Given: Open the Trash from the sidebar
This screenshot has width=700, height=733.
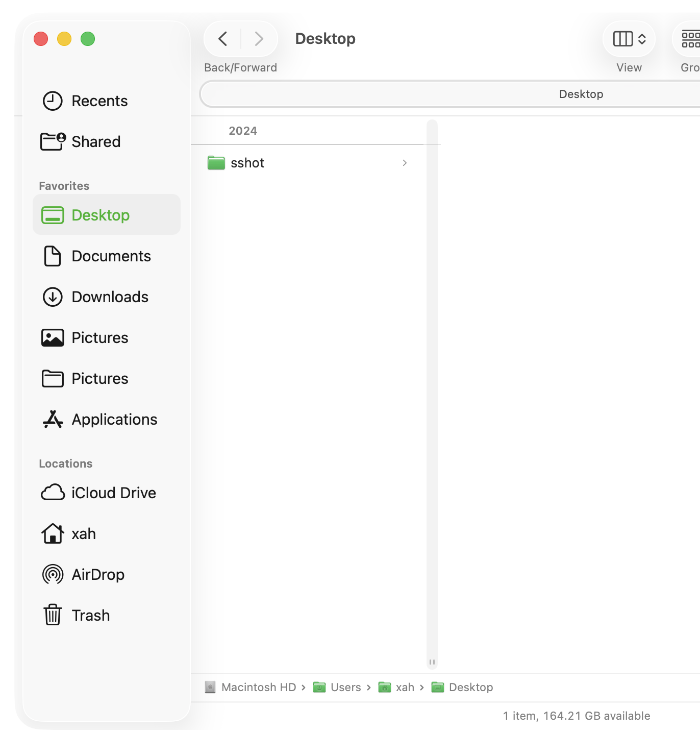Looking at the screenshot, I should [90, 615].
